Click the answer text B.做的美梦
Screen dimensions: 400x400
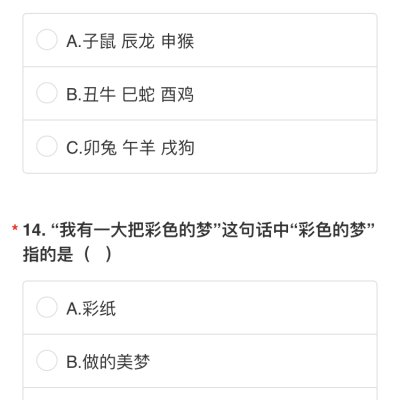coord(108,362)
